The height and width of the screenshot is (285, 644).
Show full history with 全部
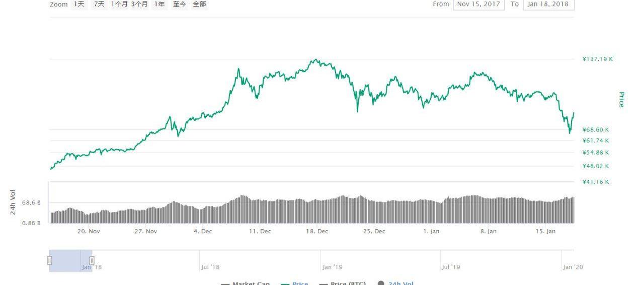point(199,4)
